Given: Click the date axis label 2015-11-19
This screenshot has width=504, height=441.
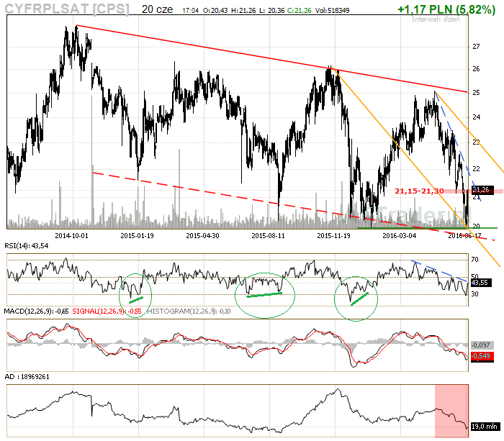Looking at the screenshot, I should pyautogui.click(x=333, y=235).
